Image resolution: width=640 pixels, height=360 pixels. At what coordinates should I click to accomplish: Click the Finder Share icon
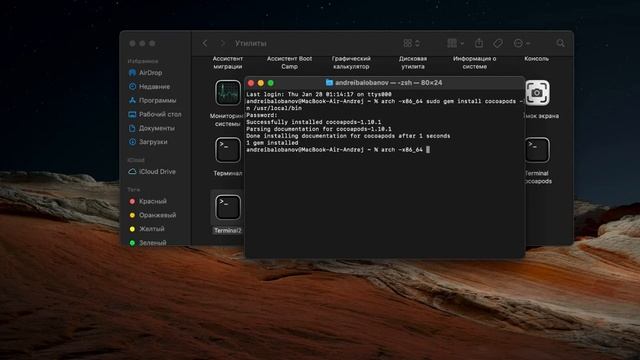pyautogui.click(x=479, y=43)
